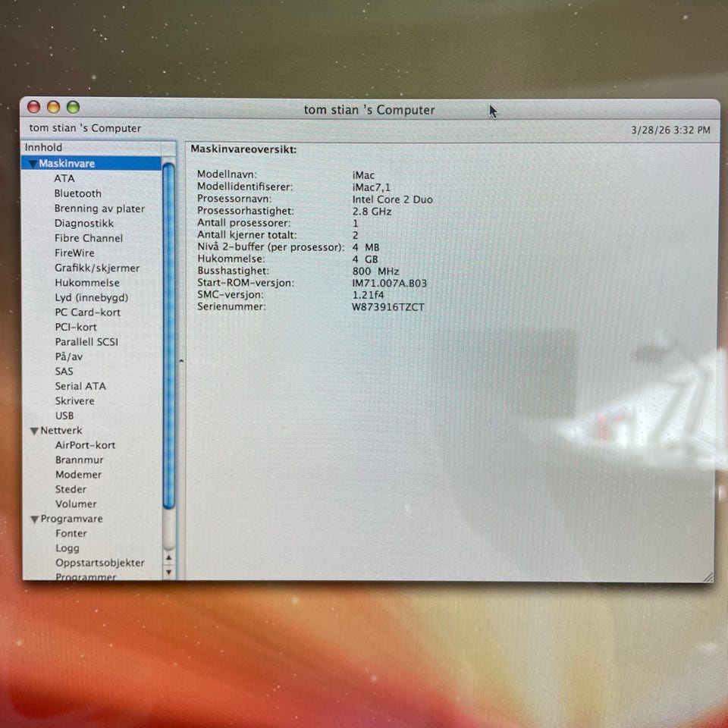
Task: Click Intel Core 2 Duo value
Action: click(x=392, y=199)
